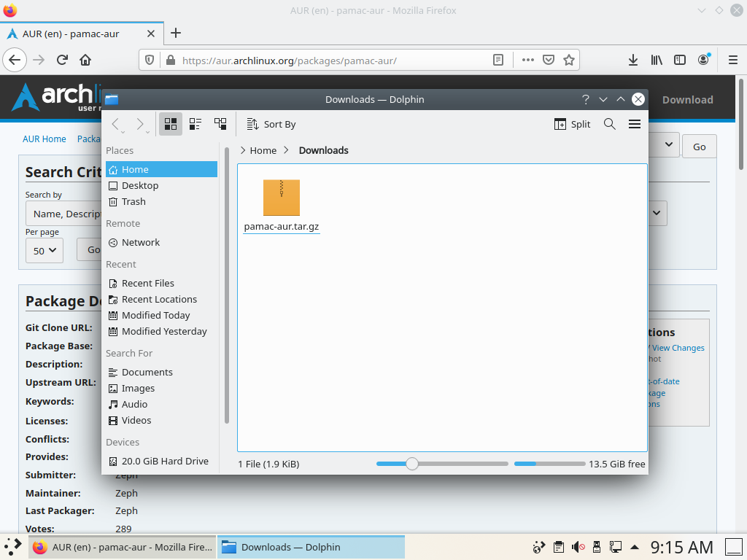This screenshot has height=560, width=747.
Task: Click Home in the Dolphin breadcrumb
Action: (263, 150)
